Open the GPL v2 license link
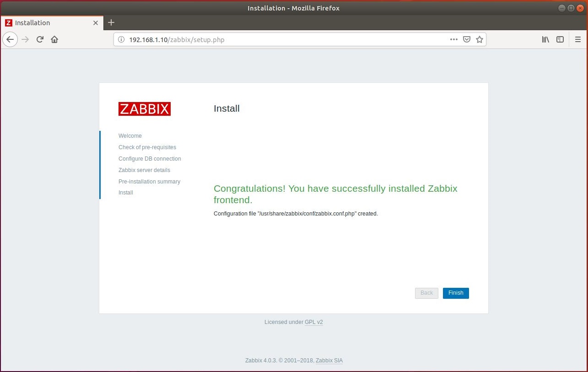The width and height of the screenshot is (588, 372). tap(314, 322)
